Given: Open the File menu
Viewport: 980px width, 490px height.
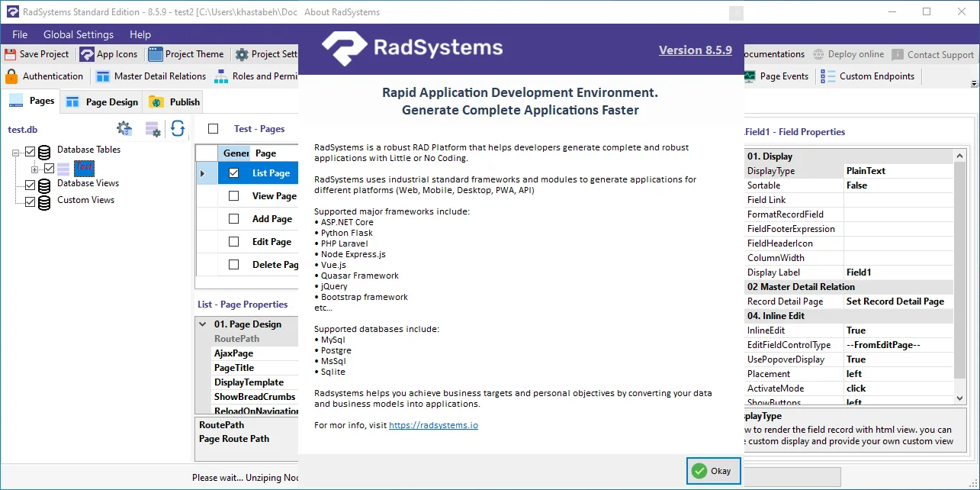Looking at the screenshot, I should pos(20,34).
